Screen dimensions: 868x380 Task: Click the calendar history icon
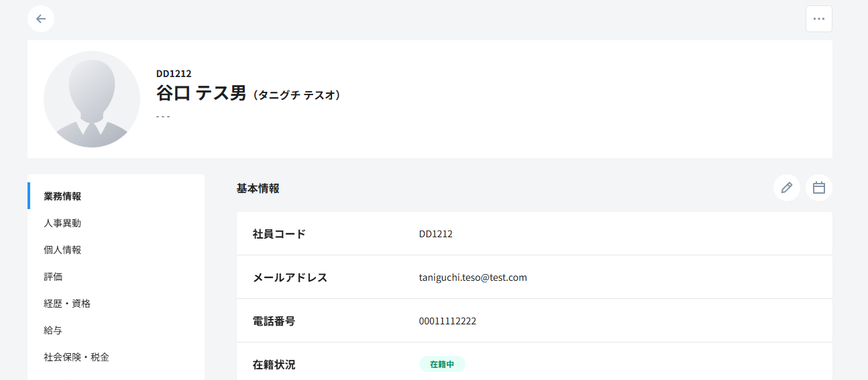(x=818, y=188)
